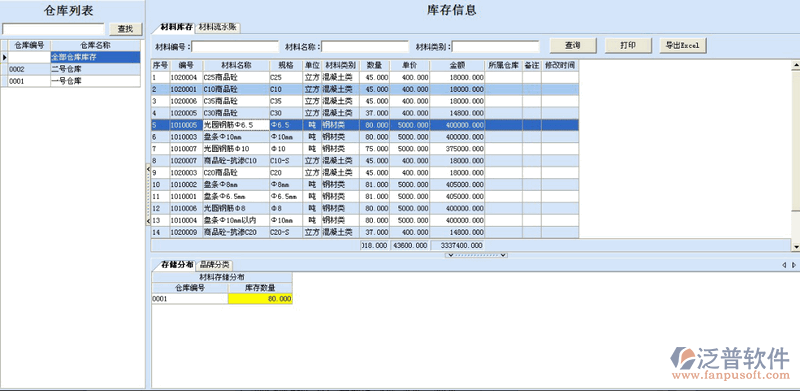Click the left tab-scroll arrow in lower panel

[x=784, y=265]
